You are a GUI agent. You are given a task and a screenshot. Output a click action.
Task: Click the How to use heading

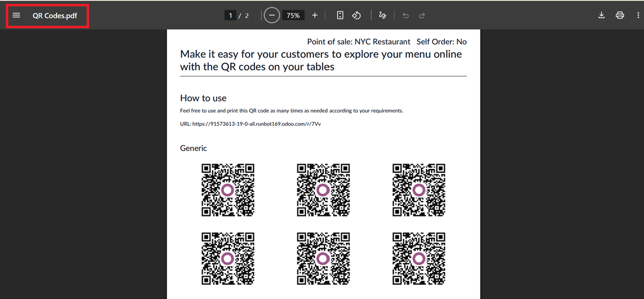pyautogui.click(x=203, y=98)
